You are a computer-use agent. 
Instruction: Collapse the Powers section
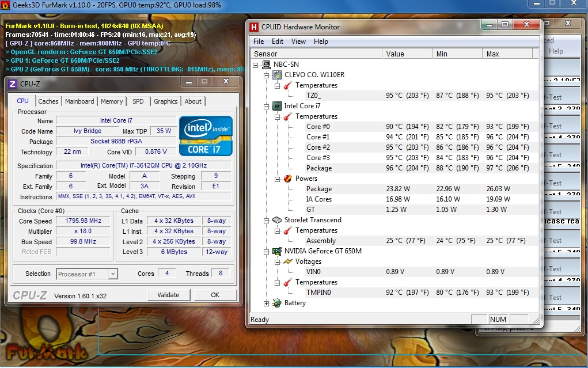coord(277,179)
